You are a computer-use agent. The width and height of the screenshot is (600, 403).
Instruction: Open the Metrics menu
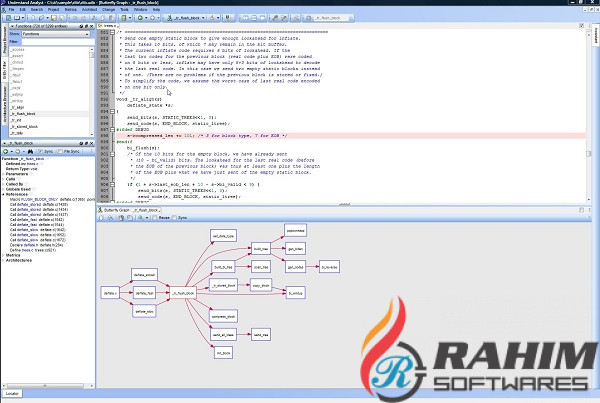pyautogui.click(x=70, y=9)
